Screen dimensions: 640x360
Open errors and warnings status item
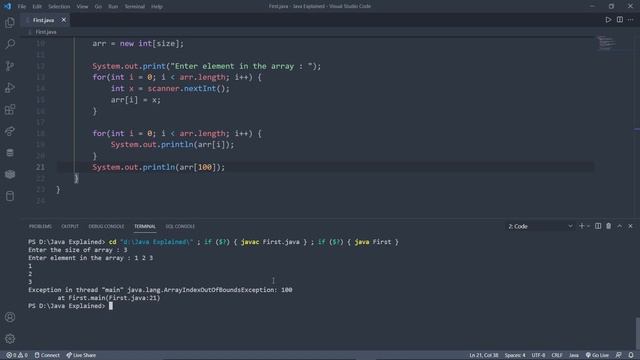17,355
